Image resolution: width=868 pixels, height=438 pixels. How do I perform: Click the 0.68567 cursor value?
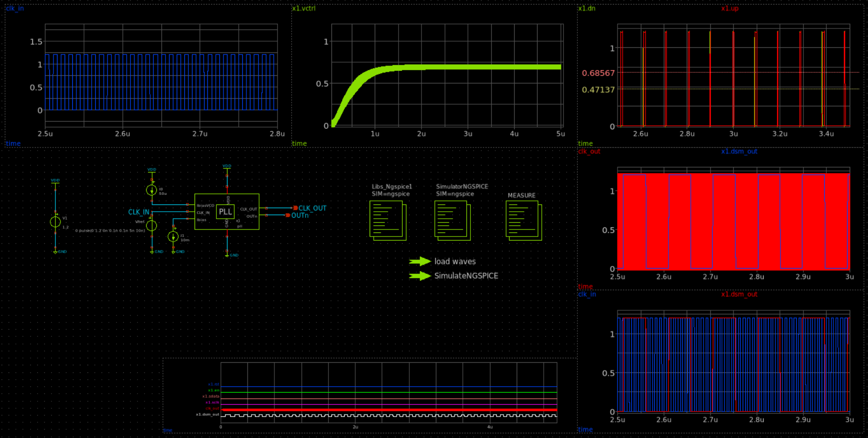598,73
